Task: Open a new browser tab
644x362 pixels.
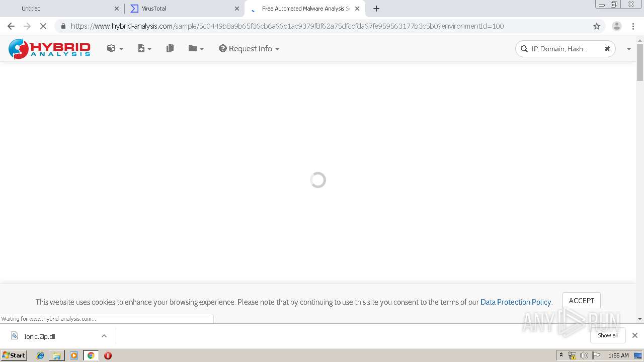Action: click(376, 9)
